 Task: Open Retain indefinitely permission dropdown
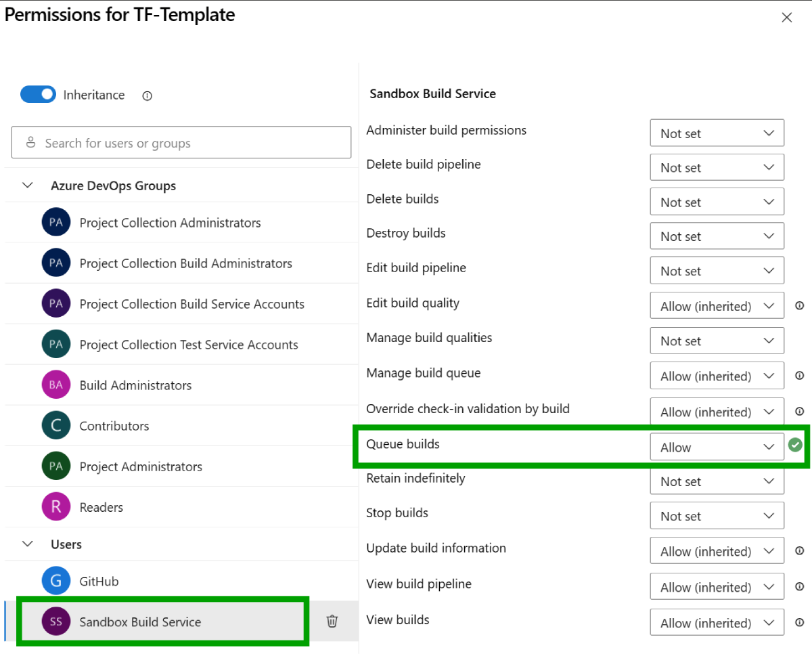click(x=717, y=481)
